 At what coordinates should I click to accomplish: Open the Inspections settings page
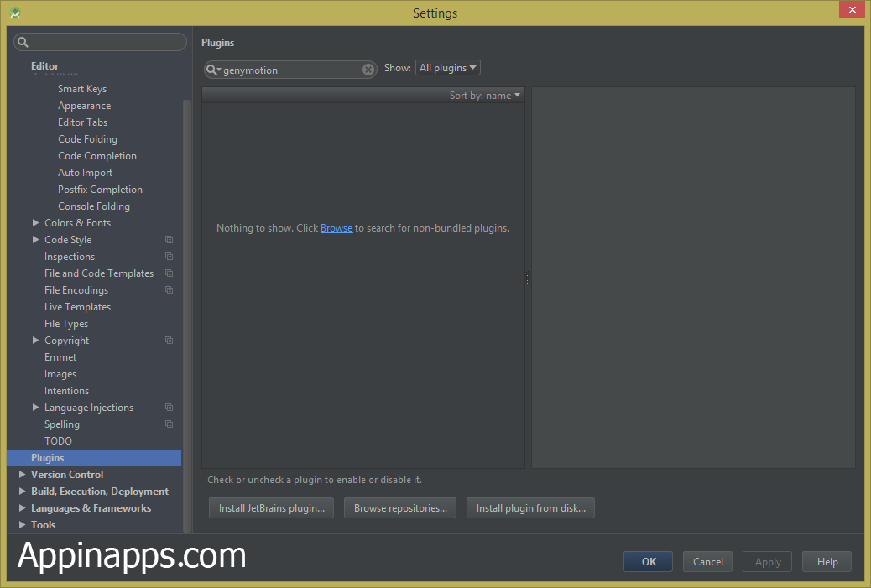coord(70,257)
